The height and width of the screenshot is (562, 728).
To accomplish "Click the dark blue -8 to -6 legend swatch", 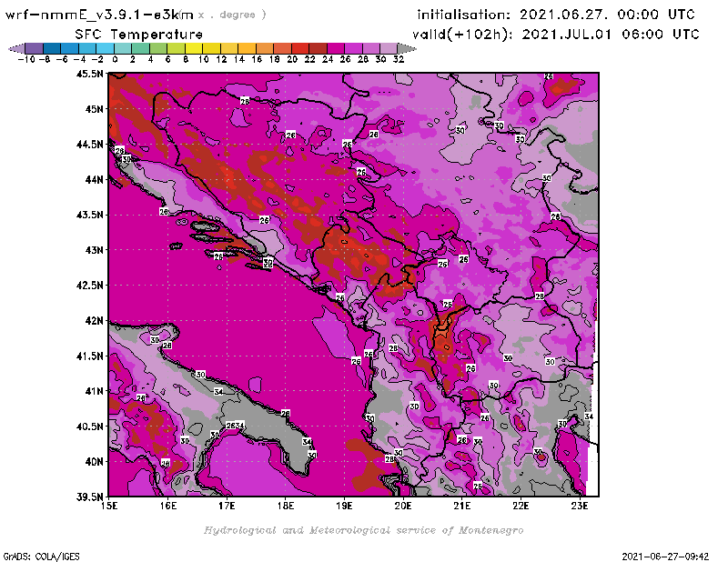I will 52,48.
